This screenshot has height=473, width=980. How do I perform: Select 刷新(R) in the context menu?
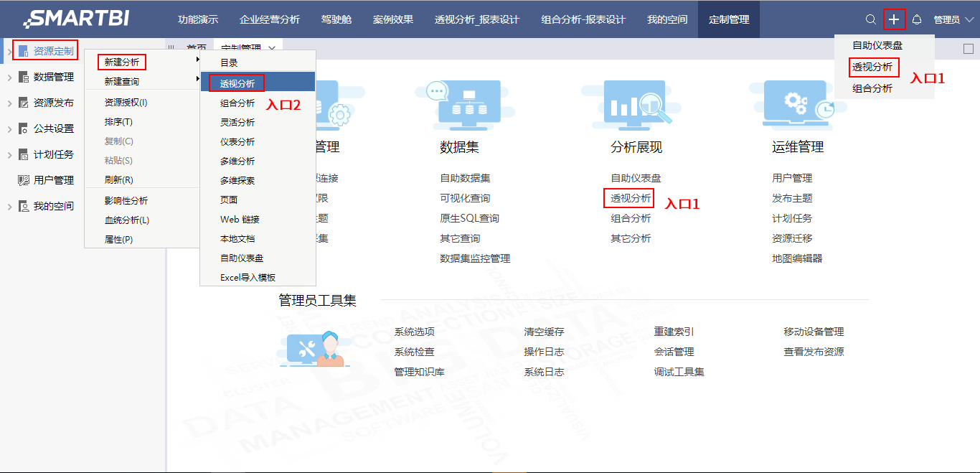pos(142,180)
